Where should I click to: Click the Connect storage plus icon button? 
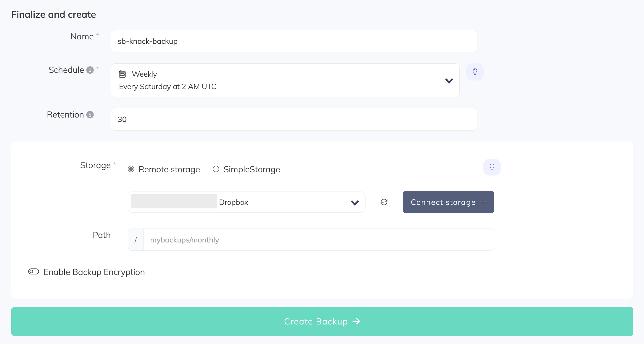(448, 202)
